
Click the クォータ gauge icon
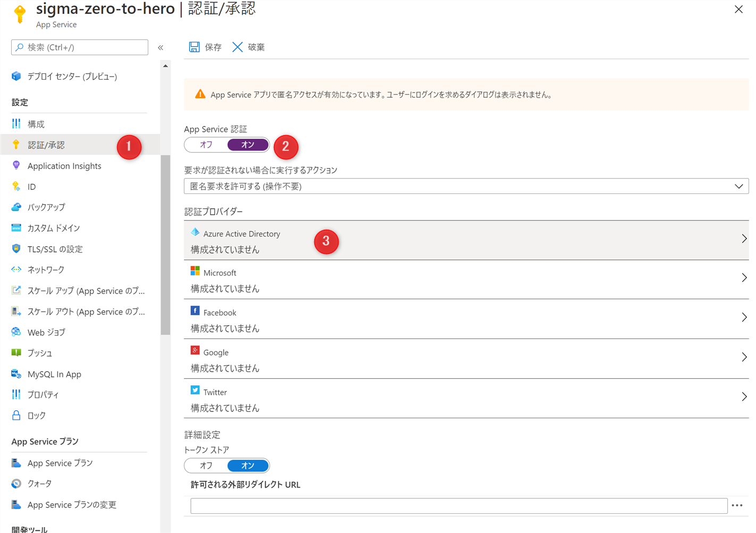16,484
